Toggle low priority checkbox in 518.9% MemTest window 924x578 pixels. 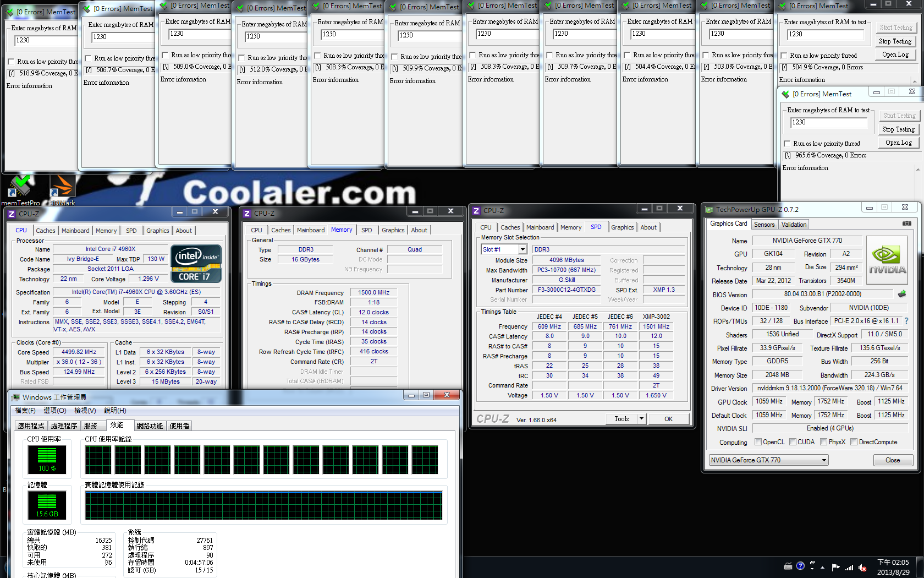click(x=11, y=62)
